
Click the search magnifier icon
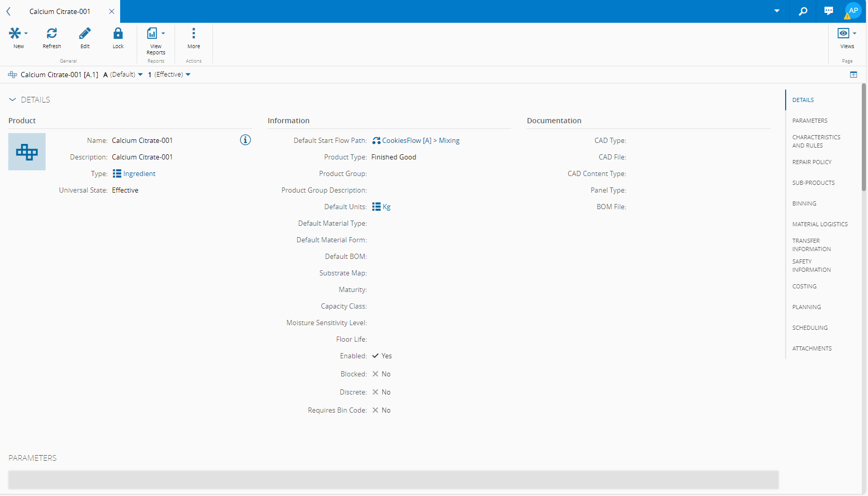pos(803,11)
